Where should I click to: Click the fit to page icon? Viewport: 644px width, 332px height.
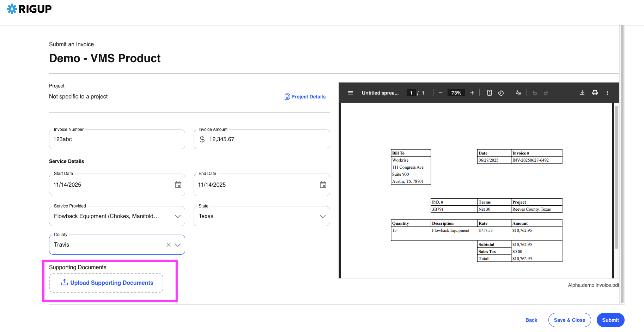click(490, 93)
